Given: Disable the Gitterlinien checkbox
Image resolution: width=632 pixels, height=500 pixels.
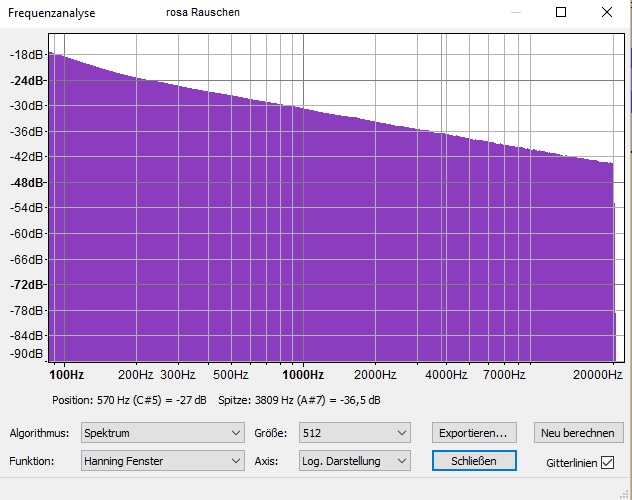Looking at the screenshot, I should pyautogui.click(x=608, y=463).
